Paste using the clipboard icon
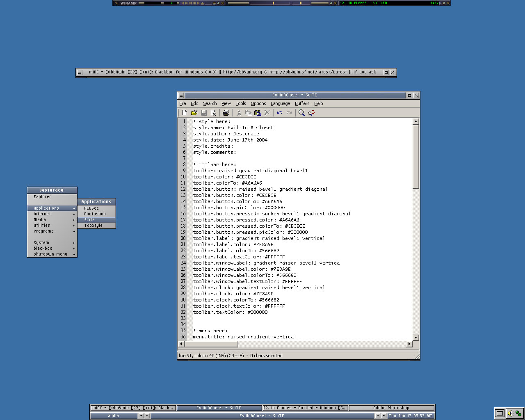 (x=258, y=113)
